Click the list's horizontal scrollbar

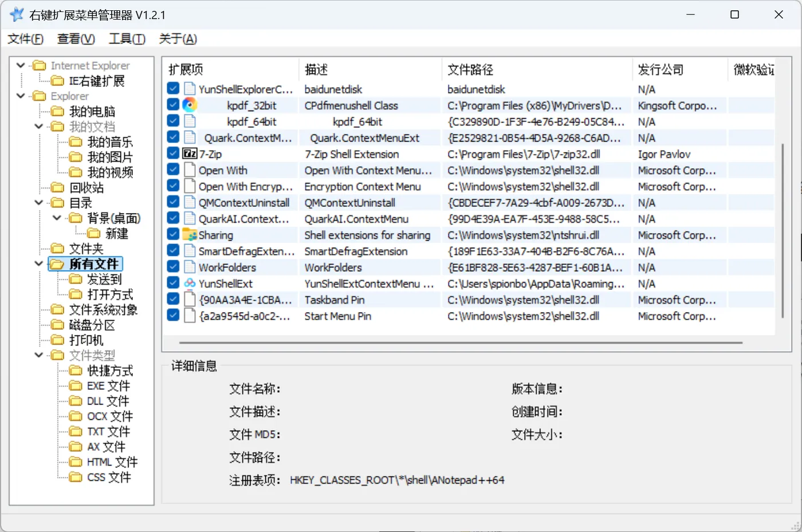(461, 342)
